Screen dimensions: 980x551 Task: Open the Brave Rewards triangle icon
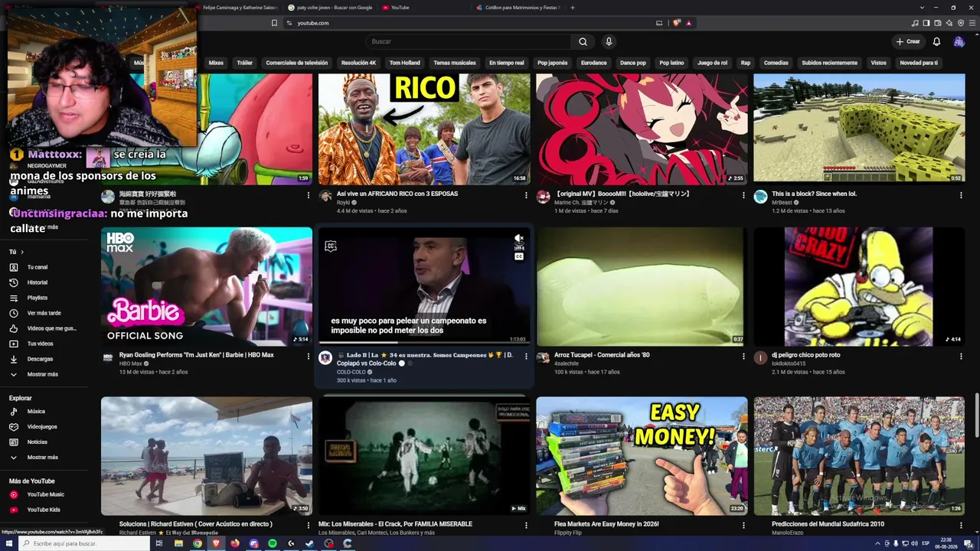689,23
